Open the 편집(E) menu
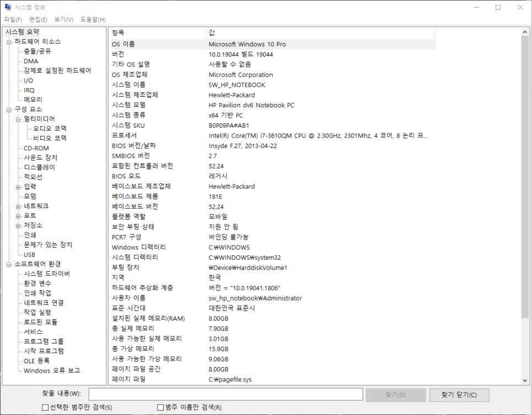The image size is (532, 415). click(x=38, y=20)
